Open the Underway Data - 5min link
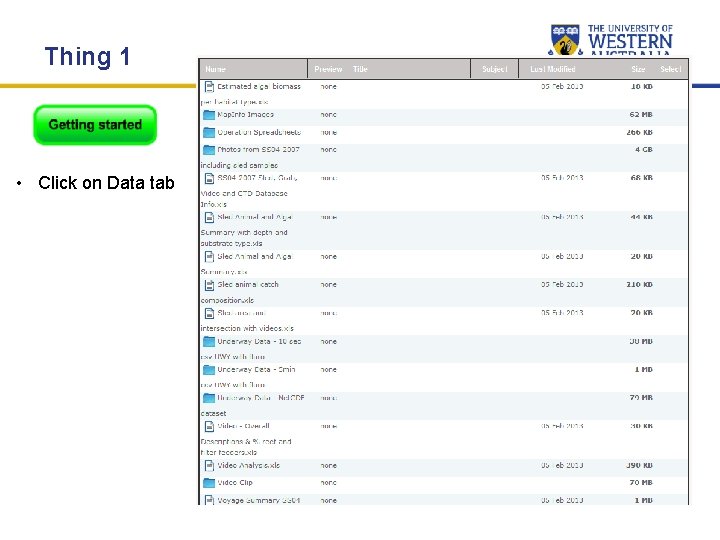The width and height of the screenshot is (720, 540). [x=256, y=370]
